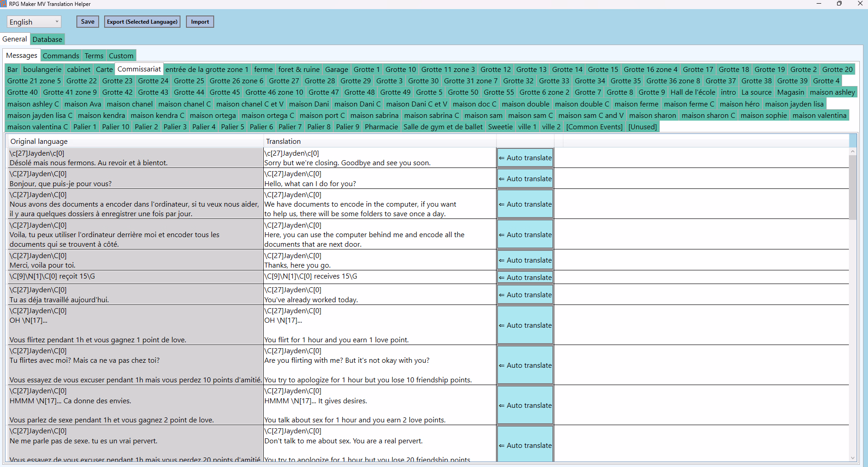The height and width of the screenshot is (467, 868).
Task: Open the Pharmacie map tab
Action: tap(381, 127)
